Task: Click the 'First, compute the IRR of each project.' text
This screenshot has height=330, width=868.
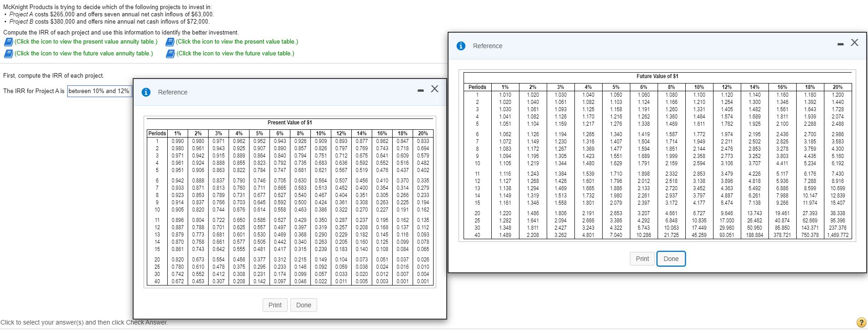Action: 54,76
